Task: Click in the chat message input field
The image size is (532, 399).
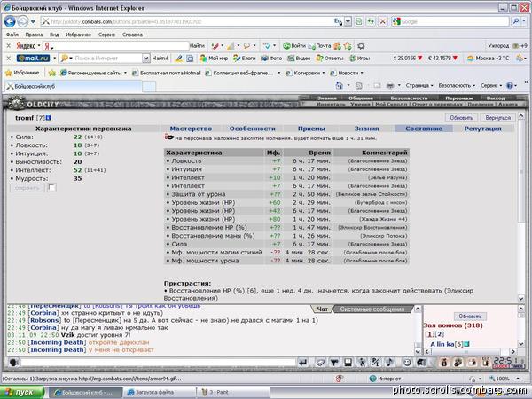Action: (x=158, y=363)
